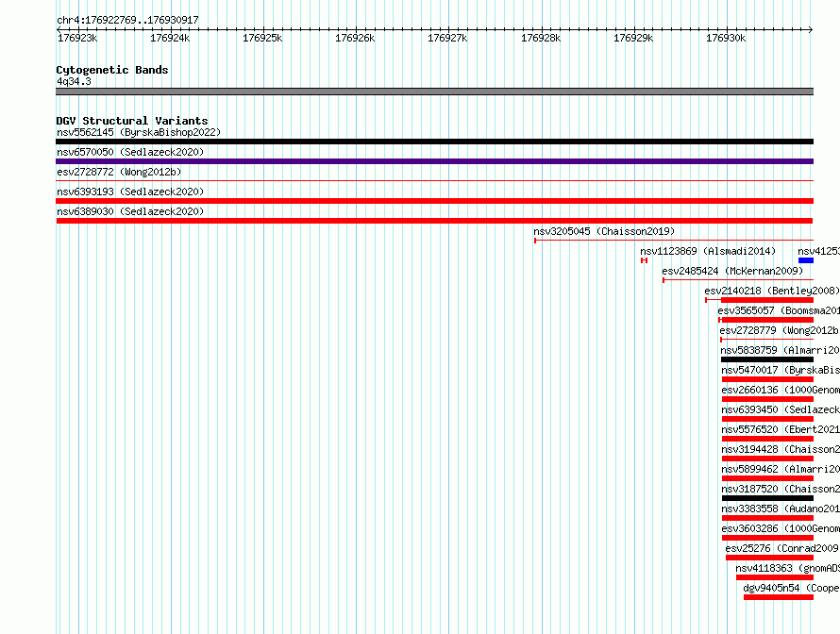The height and width of the screenshot is (634, 840).
Task: Open the esv2728779 Wong2012b variant label
Action: (780, 330)
